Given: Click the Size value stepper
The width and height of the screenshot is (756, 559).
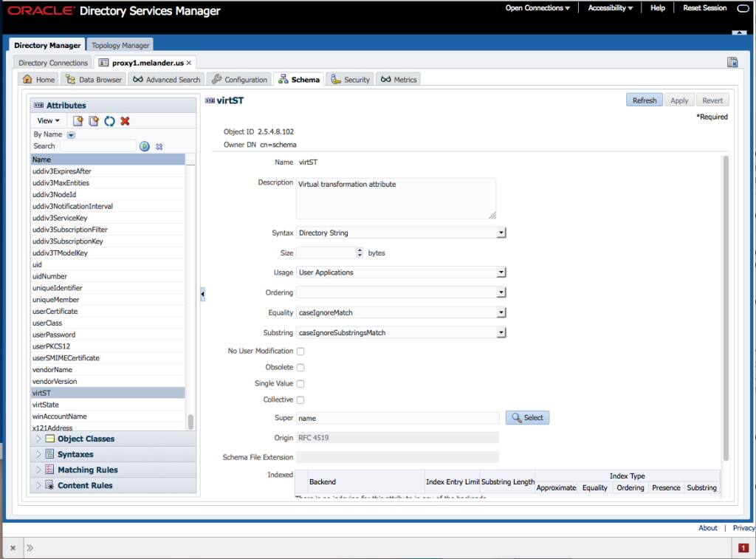Looking at the screenshot, I should click(360, 252).
